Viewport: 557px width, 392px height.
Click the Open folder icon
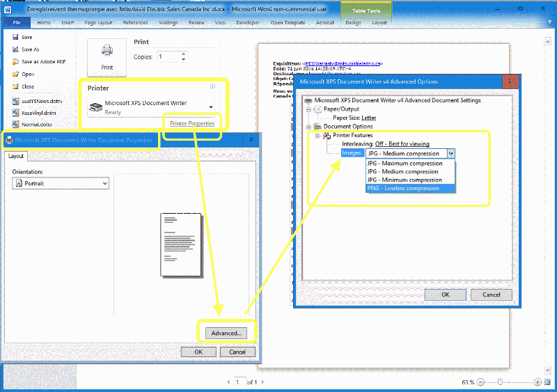click(x=15, y=75)
